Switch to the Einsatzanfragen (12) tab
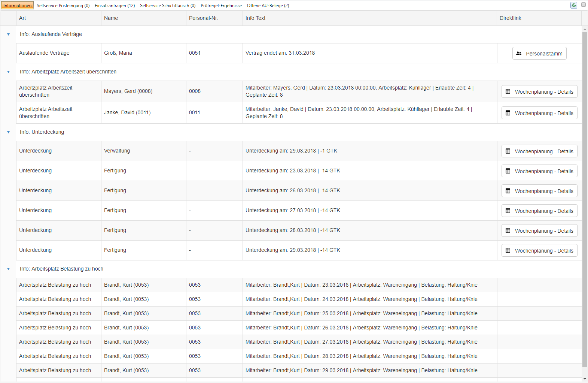The height and width of the screenshot is (383, 588). click(115, 6)
